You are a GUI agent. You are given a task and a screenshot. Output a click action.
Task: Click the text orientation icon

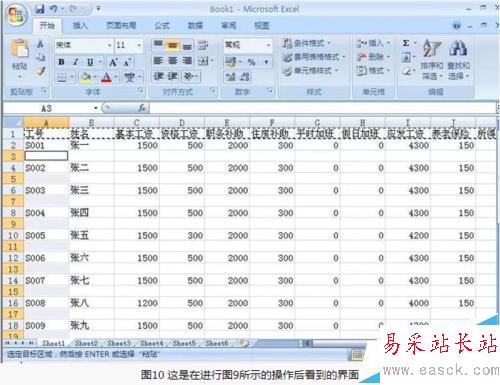pyautogui.click(x=188, y=76)
